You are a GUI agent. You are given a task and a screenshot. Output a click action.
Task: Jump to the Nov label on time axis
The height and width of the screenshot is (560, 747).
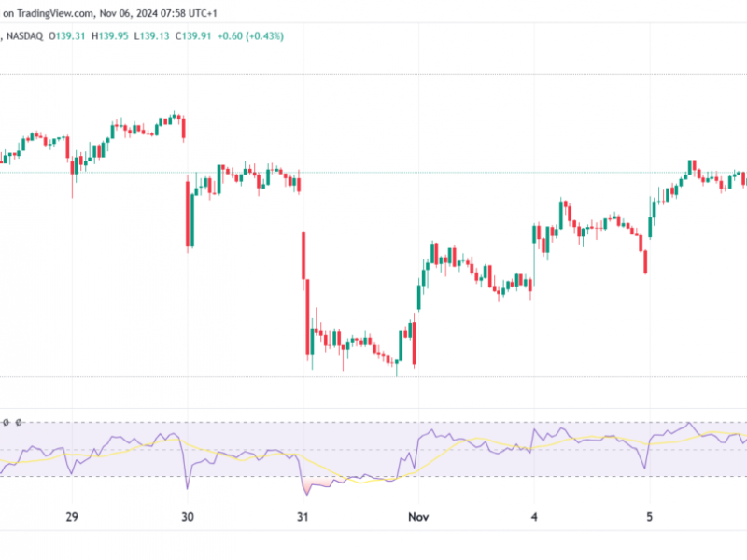tap(417, 516)
